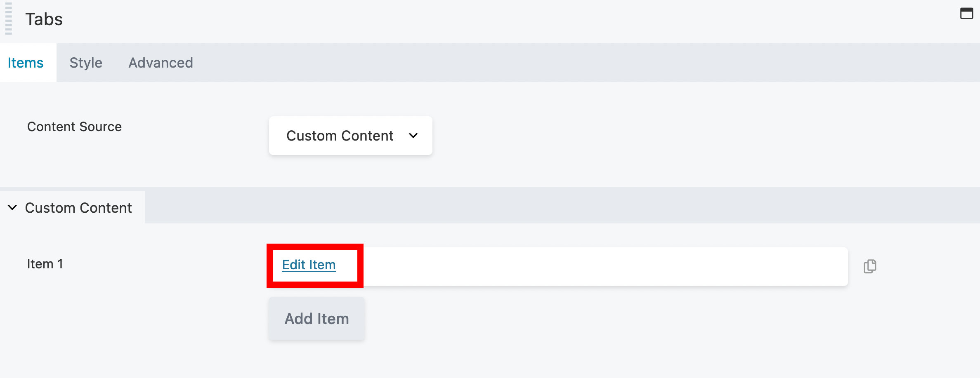Viewport: 980px width, 378px height.
Task: Click the panel docking icon in the header
Action: 967,14
